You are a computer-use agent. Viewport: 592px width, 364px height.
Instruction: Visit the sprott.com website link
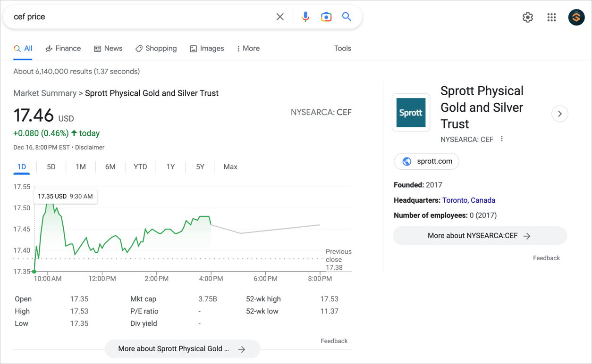(x=426, y=161)
